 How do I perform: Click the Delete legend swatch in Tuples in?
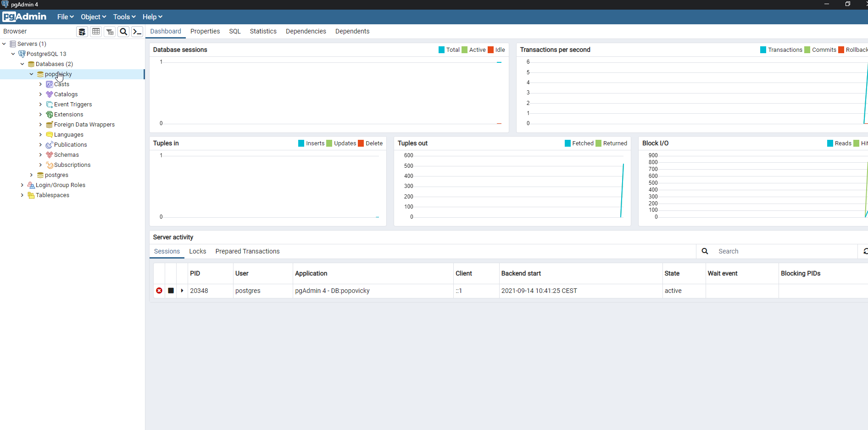(361, 143)
